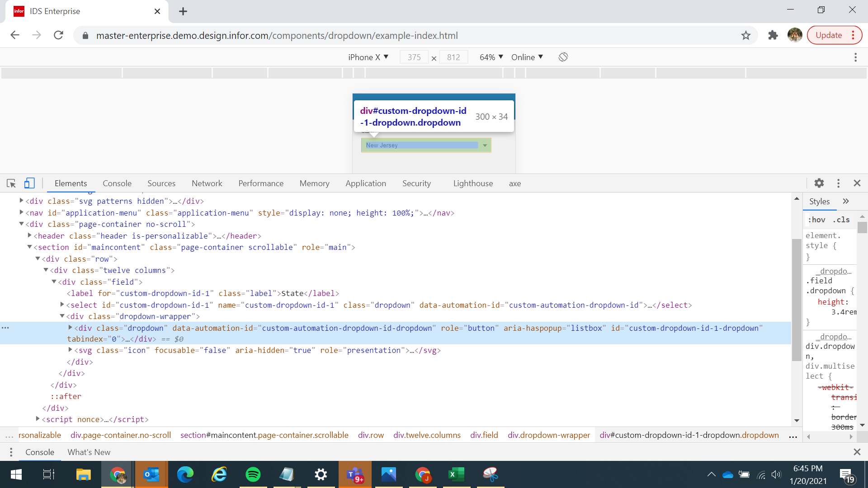Image resolution: width=868 pixels, height=488 pixels.
Task: Switch to the Network tab
Action: [x=207, y=183]
